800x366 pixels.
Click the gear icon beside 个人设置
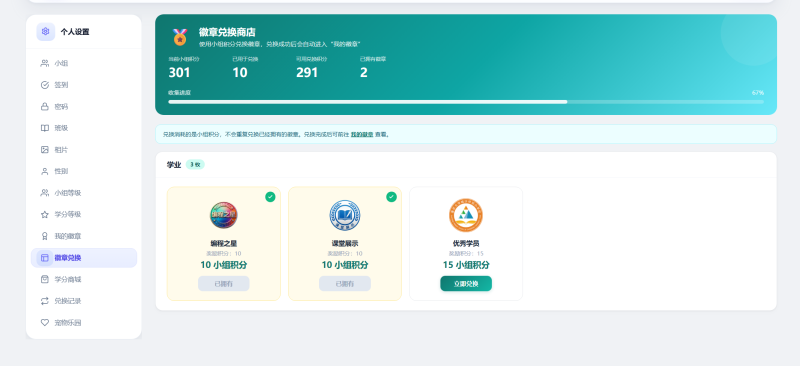click(45, 32)
